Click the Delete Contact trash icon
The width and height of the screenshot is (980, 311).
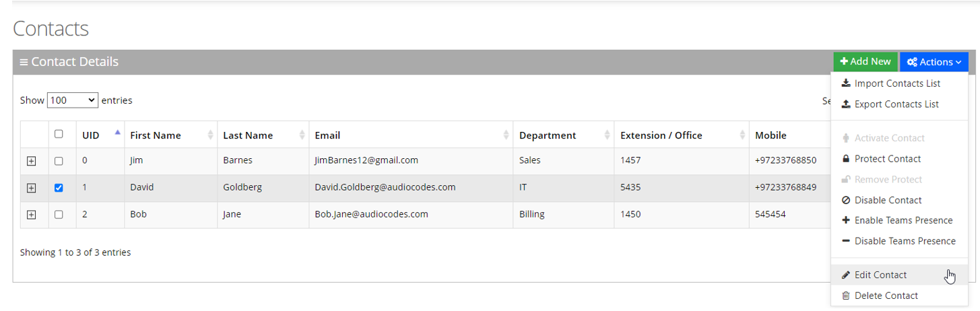pyautogui.click(x=846, y=296)
